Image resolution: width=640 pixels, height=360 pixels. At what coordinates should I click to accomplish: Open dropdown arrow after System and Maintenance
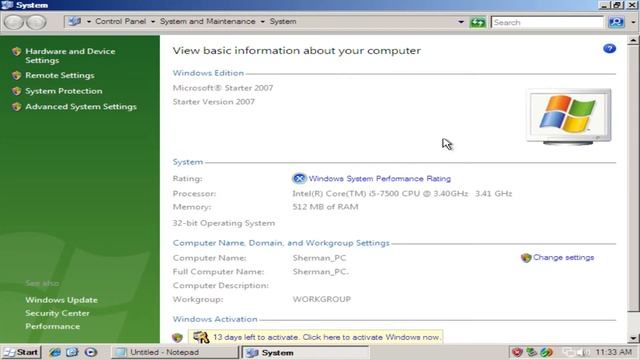point(262,22)
